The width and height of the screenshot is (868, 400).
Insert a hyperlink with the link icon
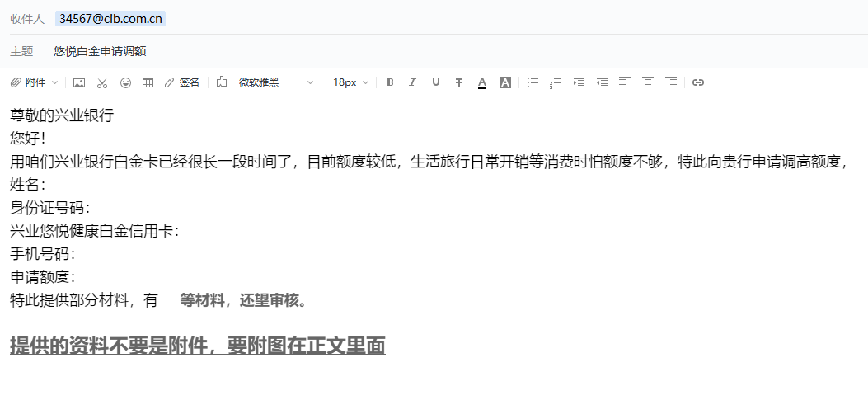(698, 82)
